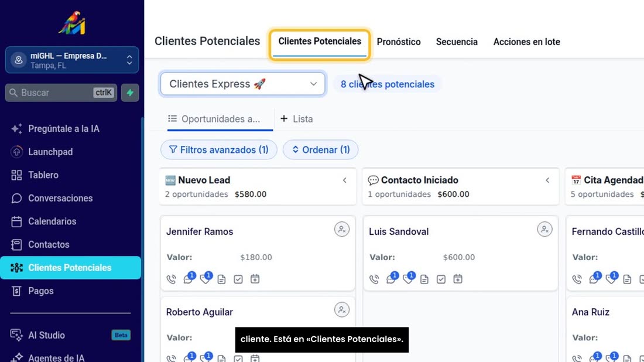The height and width of the screenshot is (362, 644).
Task: Click the phone icon on Fernando Castillo card
Action: [577, 279]
